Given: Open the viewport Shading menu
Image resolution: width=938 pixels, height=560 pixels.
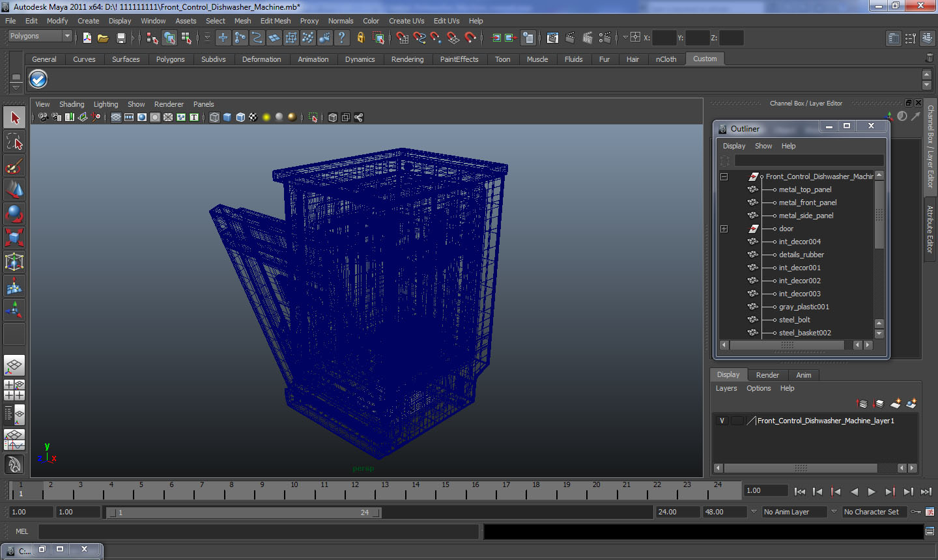Looking at the screenshot, I should coord(72,104).
